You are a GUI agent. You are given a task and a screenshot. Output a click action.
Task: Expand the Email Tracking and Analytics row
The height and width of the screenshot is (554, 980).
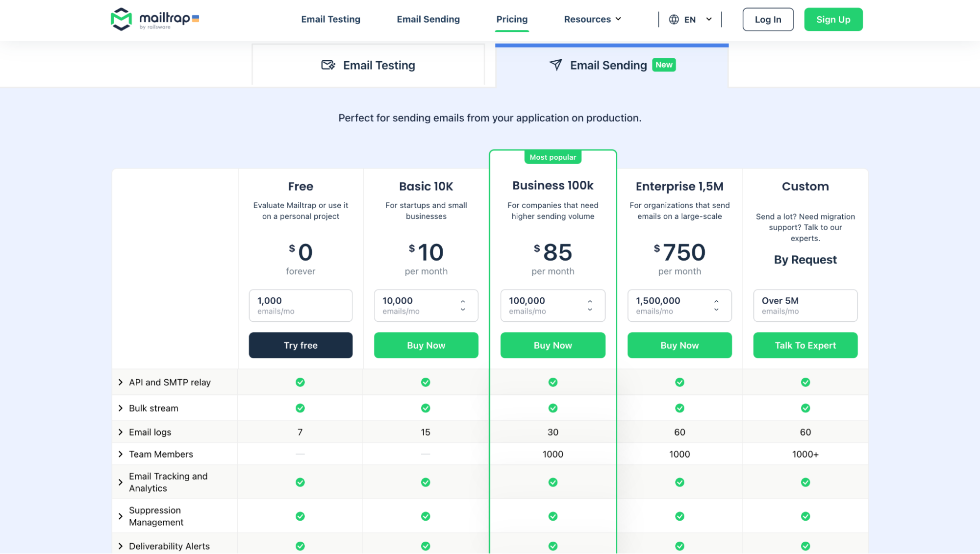(x=121, y=482)
